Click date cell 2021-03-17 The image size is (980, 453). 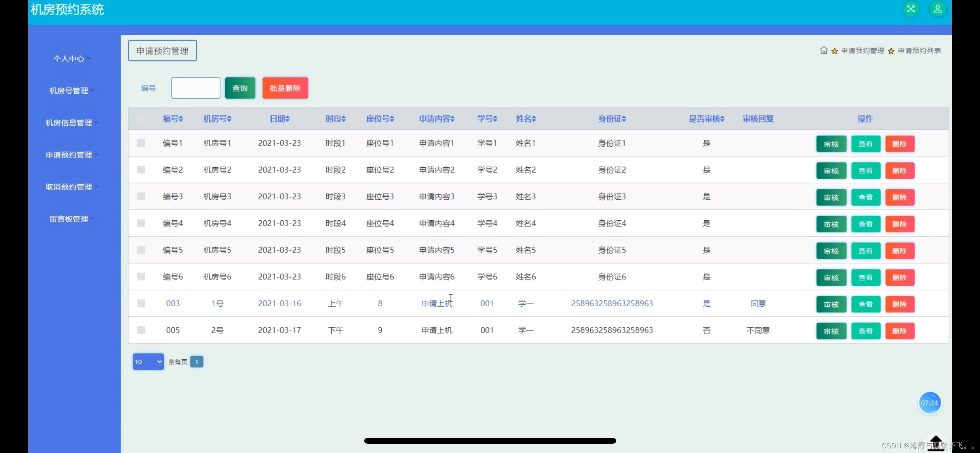(x=279, y=330)
